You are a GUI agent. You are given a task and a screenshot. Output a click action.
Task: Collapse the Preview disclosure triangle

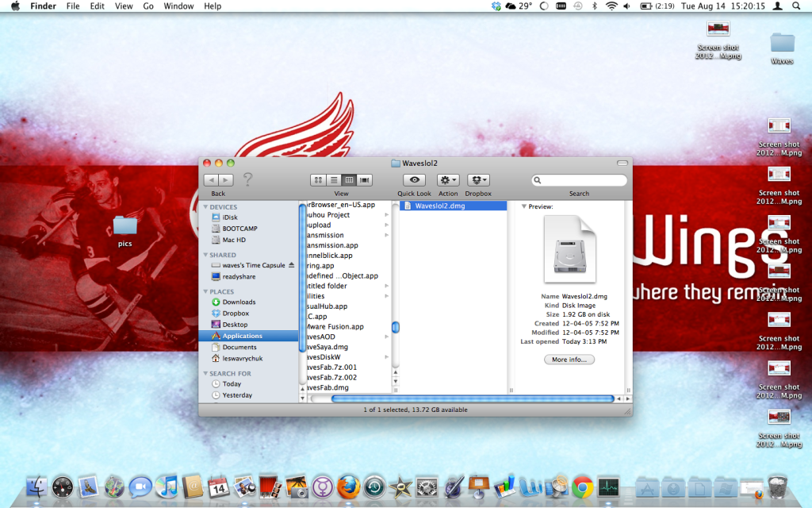tap(524, 206)
